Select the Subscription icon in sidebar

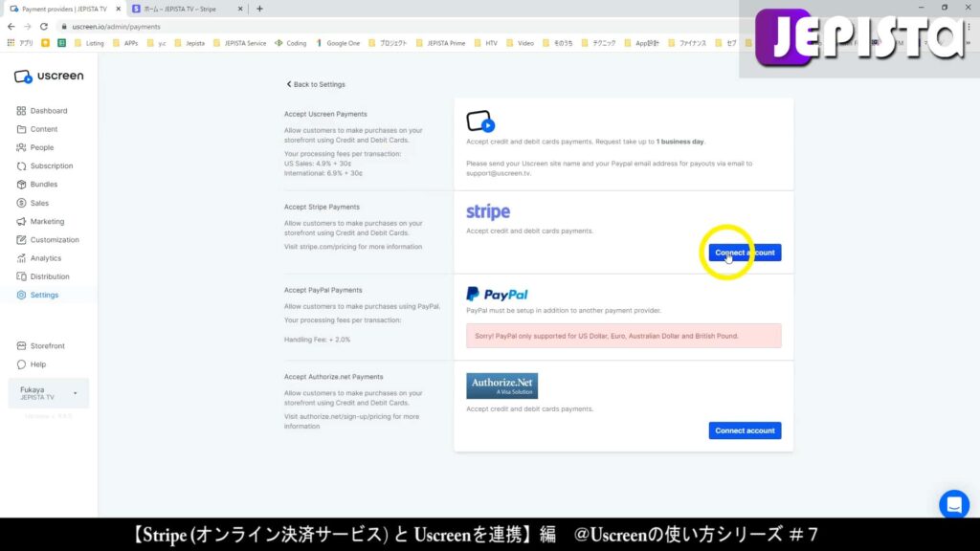21,166
